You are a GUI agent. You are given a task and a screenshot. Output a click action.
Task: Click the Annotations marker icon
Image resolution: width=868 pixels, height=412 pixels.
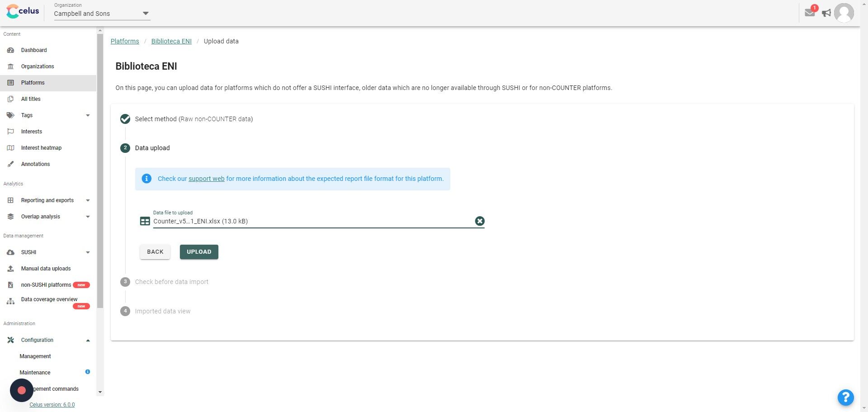coord(11,164)
